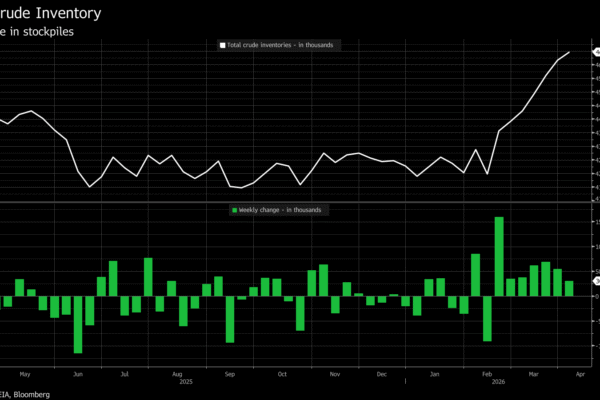Viewport: 600px width, 400px height.
Task: Click the Apr label on the time axis
Action: tap(580, 374)
